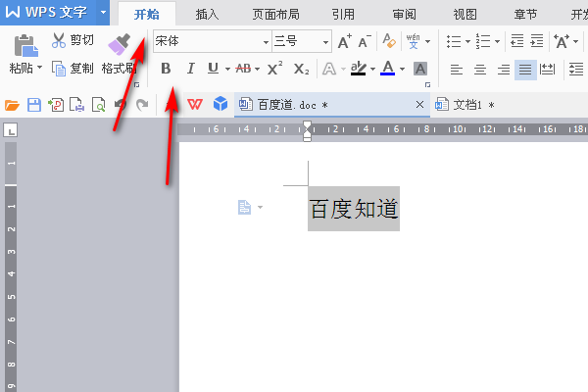The width and height of the screenshot is (588, 392).
Task: Expand strikethrough options dropdown arrow
Action: click(257, 69)
